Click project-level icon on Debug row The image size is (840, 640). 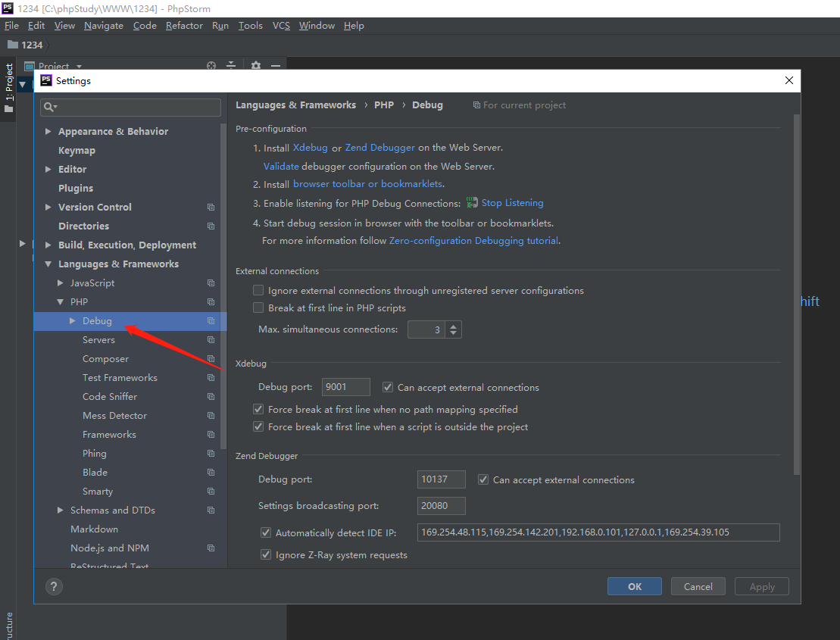pos(211,321)
